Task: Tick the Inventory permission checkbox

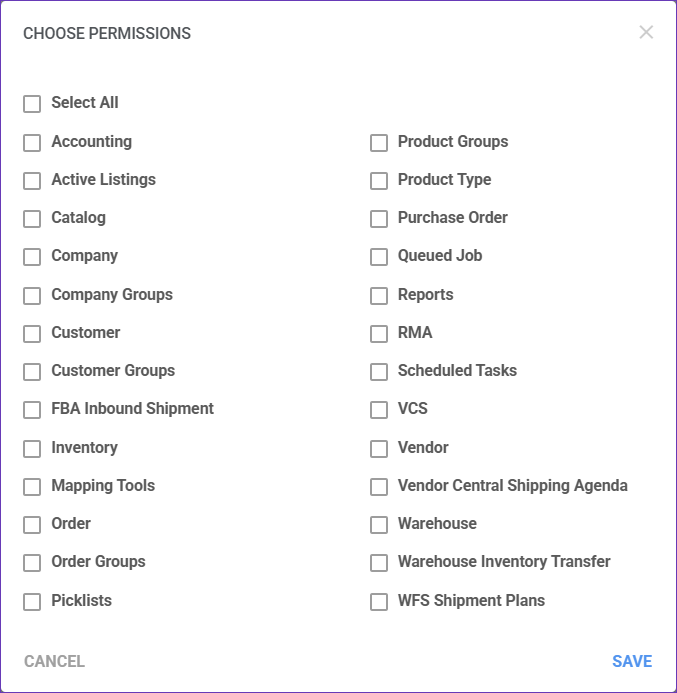Action: pos(32,449)
